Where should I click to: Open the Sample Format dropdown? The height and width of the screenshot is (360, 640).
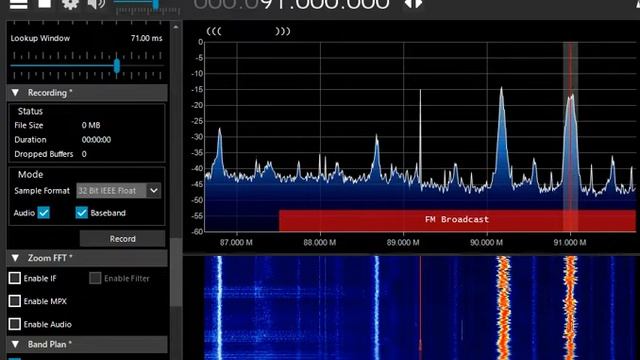coord(118,191)
